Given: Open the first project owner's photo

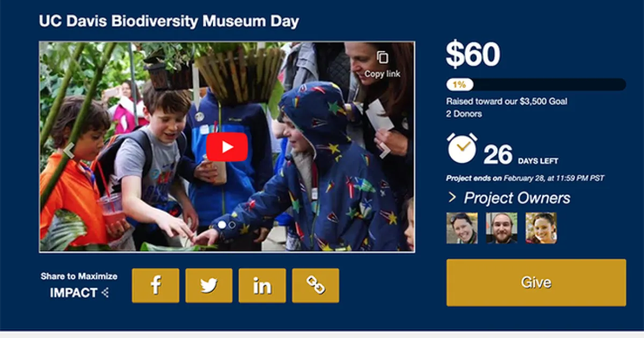Looking at the screenshot, I should coord(462,228).
